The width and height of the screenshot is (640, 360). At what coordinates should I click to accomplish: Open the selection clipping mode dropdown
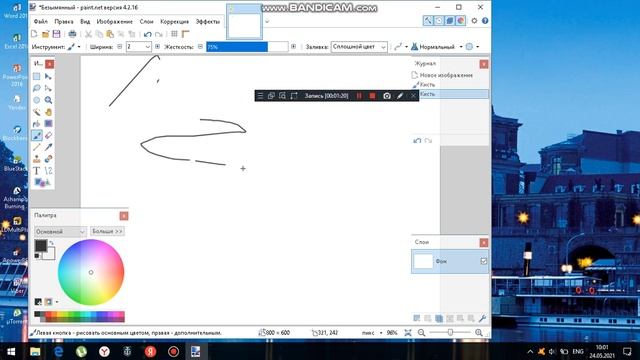(472, 47)
